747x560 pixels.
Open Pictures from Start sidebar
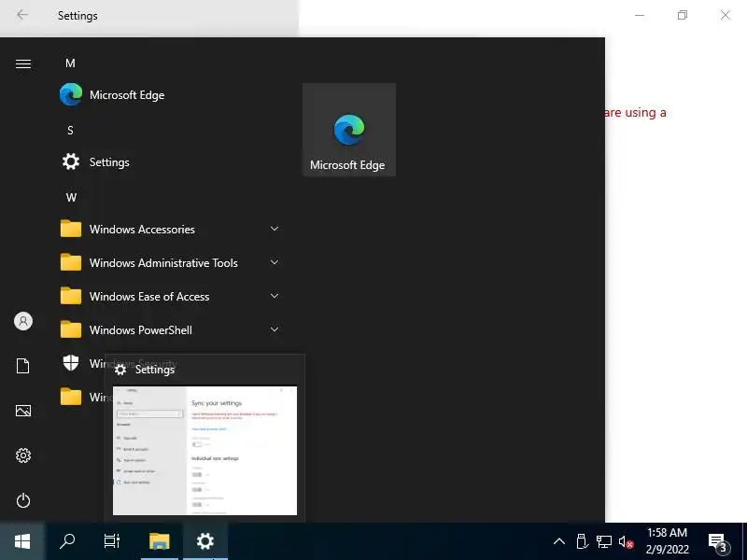click(x=22, y=411)
